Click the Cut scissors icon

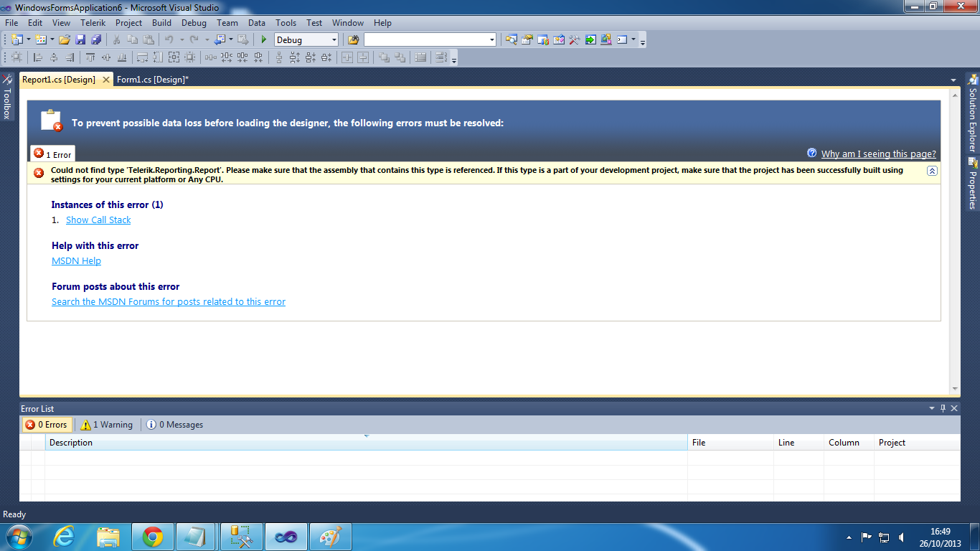116,40
